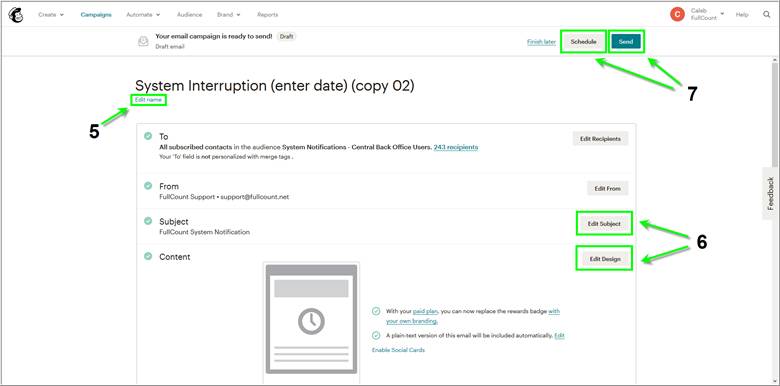Open the search magnifier icon
The height and width of the screenshot is (386, 780).
(767, 15)
